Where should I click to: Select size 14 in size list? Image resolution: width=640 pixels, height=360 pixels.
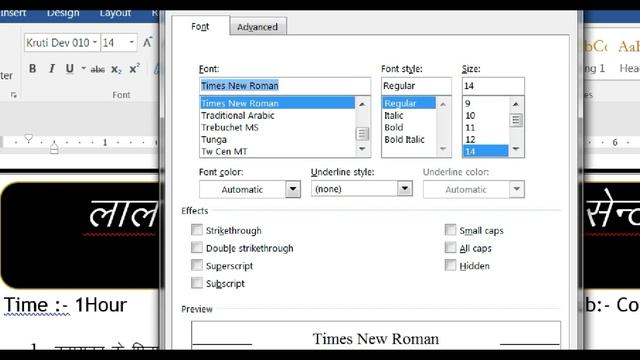[x=485, y=151]
